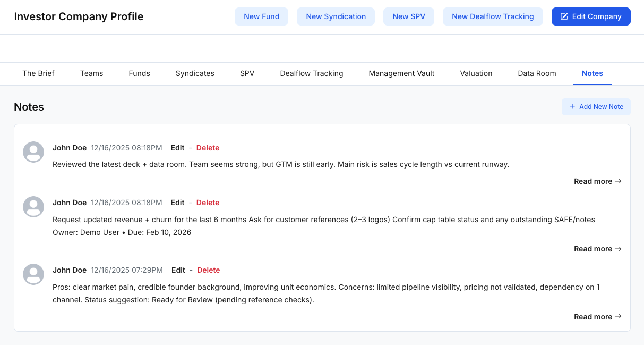Edit the first note about deck review
This screenshot has width=644, height=345.
[x=177, y=148]
